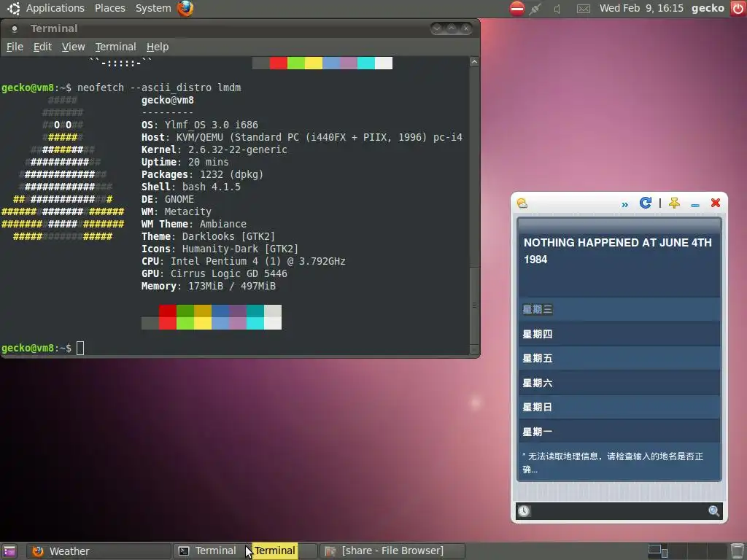Minimize the weather widget with blue dash
Viewport: 747px width, 560px height.
695,205
